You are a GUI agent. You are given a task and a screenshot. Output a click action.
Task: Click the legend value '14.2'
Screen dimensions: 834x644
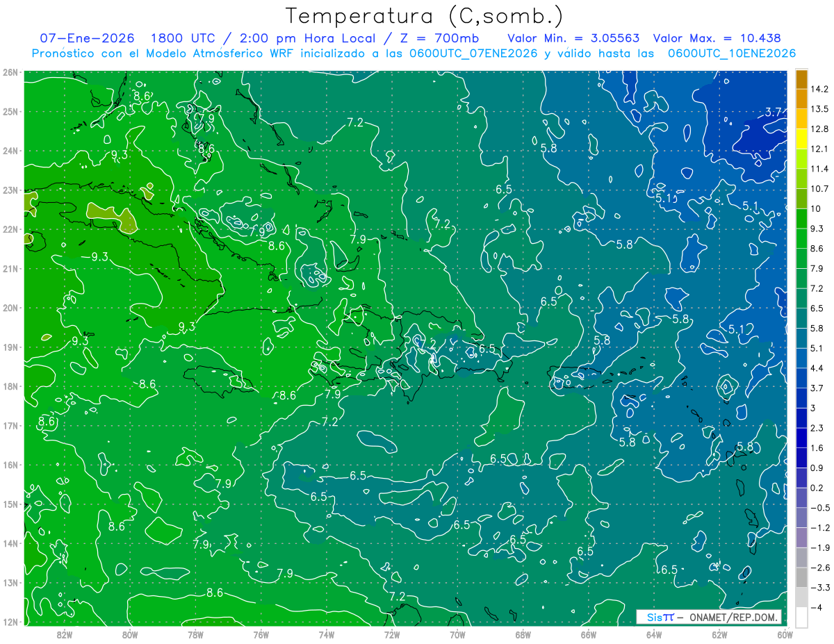(x=819, y=89)
